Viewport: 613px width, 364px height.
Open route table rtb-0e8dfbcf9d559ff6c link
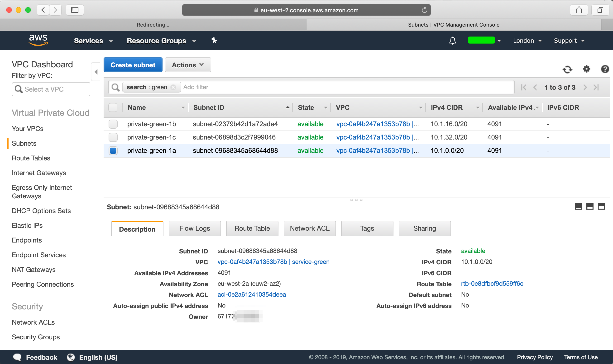click(492, 284)
